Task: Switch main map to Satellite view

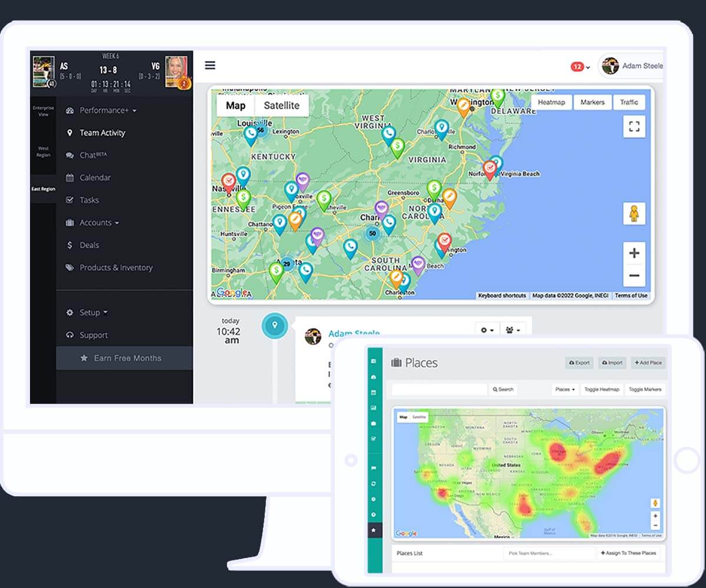Action: (281, 106)
